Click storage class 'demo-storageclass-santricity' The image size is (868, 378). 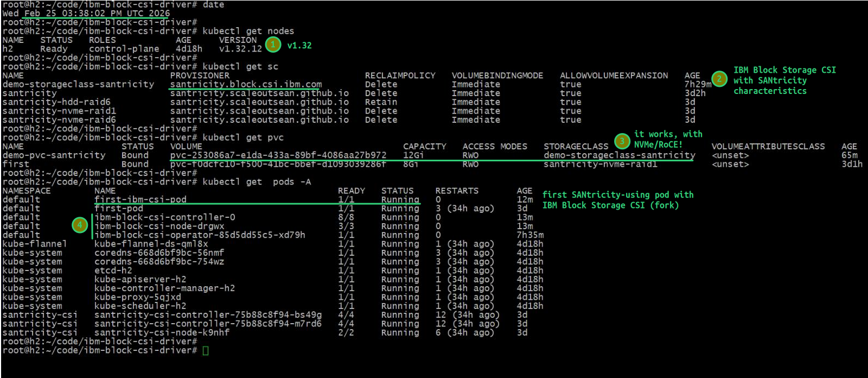coord(78,84)
